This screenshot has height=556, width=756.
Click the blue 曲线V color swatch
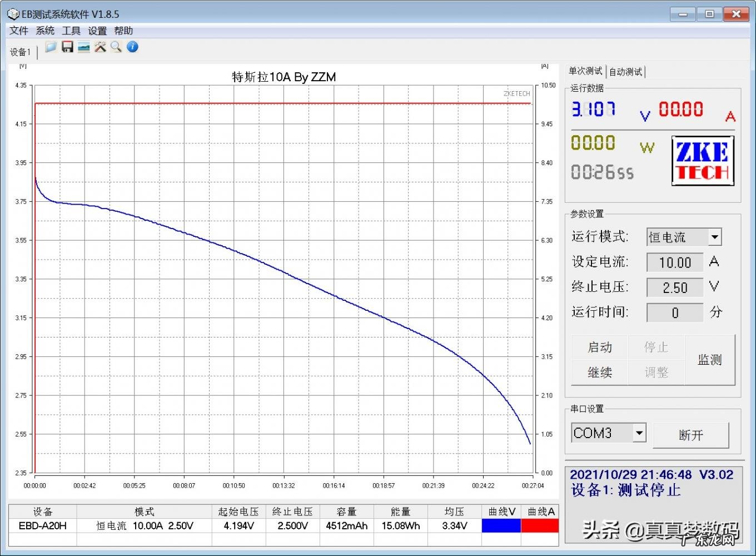501,525
